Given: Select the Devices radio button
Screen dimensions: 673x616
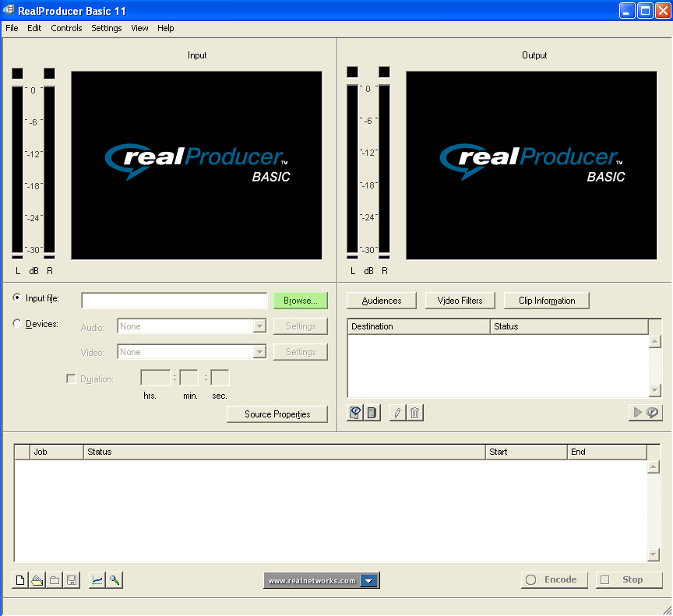Looking at the screenshot, I should [x=16, y=323].
